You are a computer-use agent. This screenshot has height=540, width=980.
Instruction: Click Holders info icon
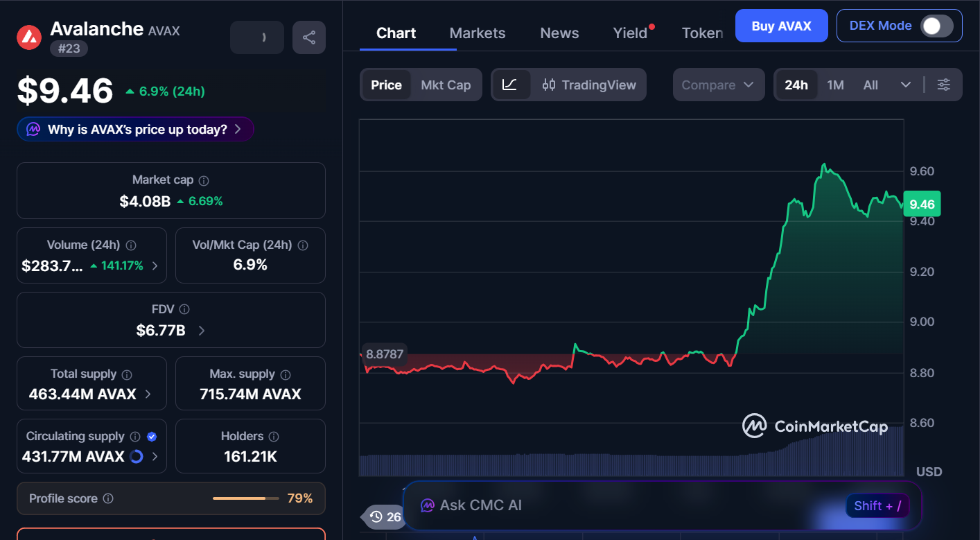click(x=274, y=437)
